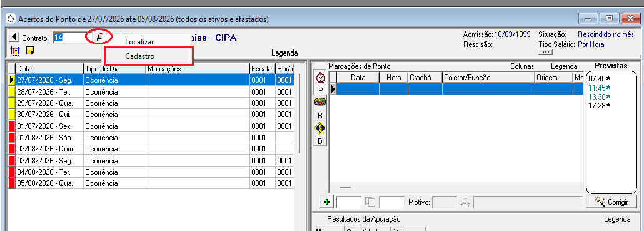Click Ocorrência in the 02/08/2026 row
The image size is (644, 231).
[101, 148]
